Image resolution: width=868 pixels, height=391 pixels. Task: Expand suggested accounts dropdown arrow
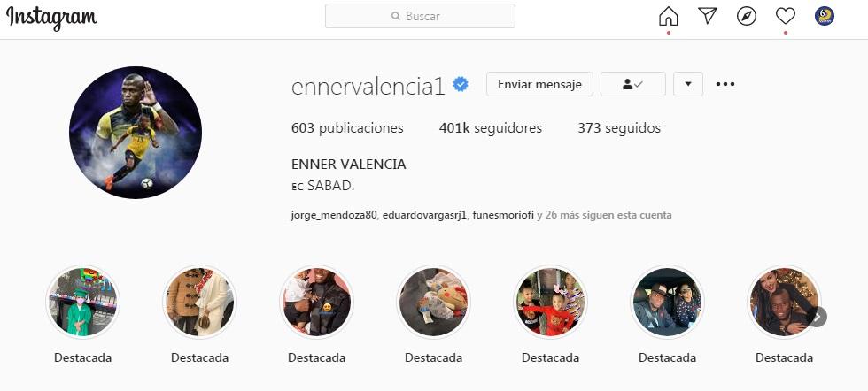click(688, 84)
